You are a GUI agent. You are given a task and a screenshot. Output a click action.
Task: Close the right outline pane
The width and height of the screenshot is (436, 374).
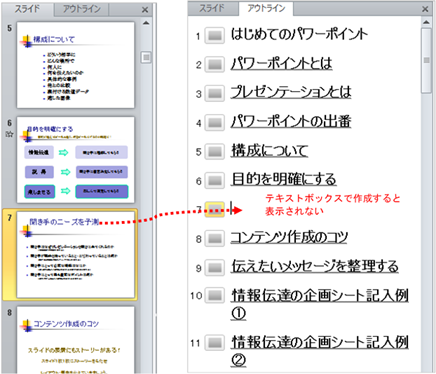425,9
